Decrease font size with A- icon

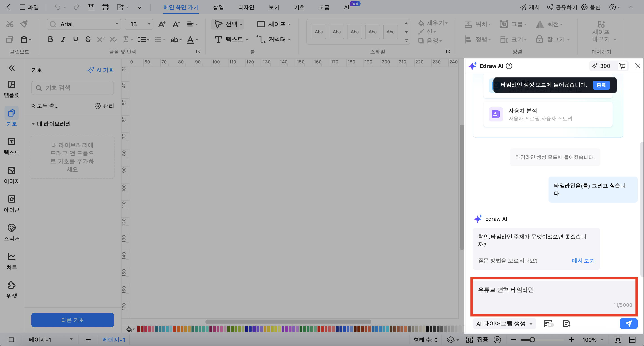[x=176, y=24]
